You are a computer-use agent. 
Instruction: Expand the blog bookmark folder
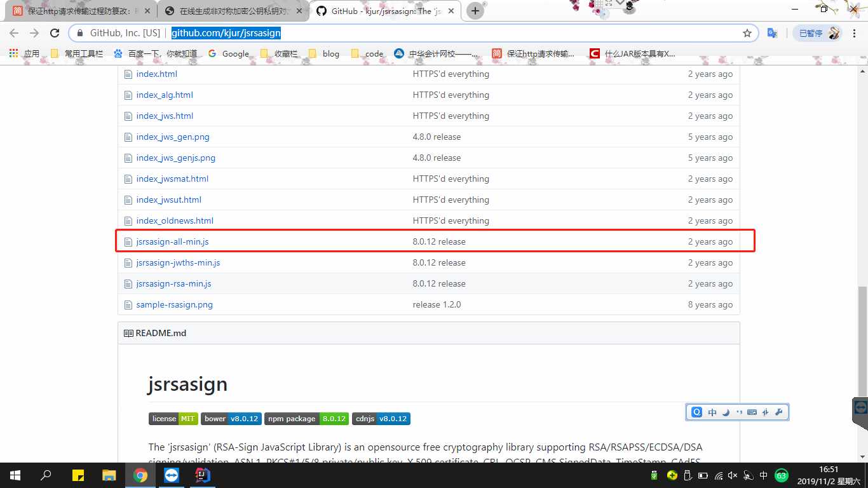point(323,53)
